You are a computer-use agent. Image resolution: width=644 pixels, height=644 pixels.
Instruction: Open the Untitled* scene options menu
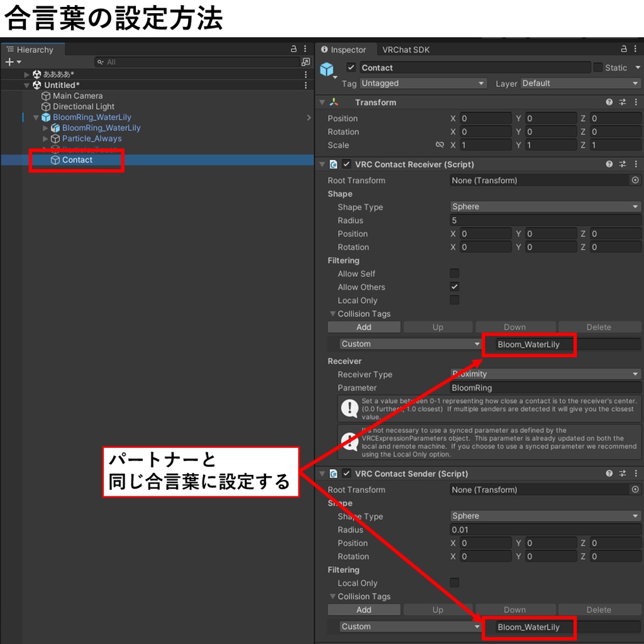click(x=306, y=85)
